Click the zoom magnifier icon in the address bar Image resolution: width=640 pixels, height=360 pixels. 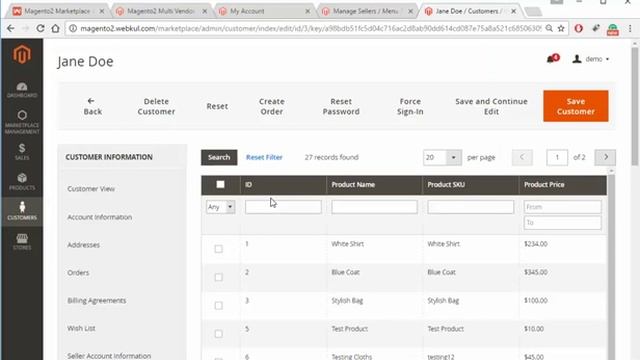549,28
